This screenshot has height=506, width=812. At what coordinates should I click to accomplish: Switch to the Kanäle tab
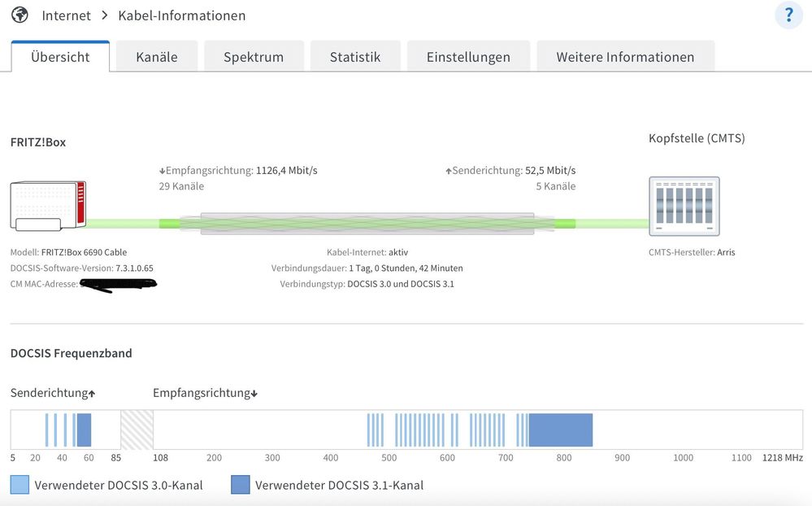pyautogui.click(x=157, y=57)
